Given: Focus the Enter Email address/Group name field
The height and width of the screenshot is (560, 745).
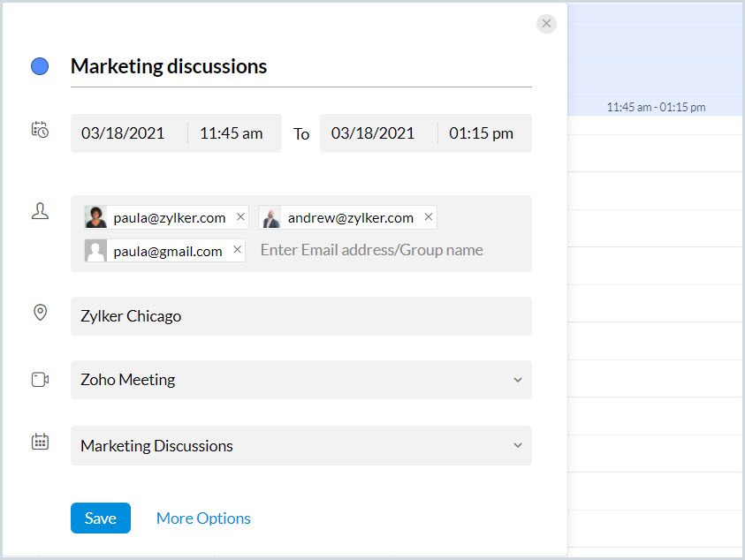Looking at the screenshot, I should pos(371,250).
